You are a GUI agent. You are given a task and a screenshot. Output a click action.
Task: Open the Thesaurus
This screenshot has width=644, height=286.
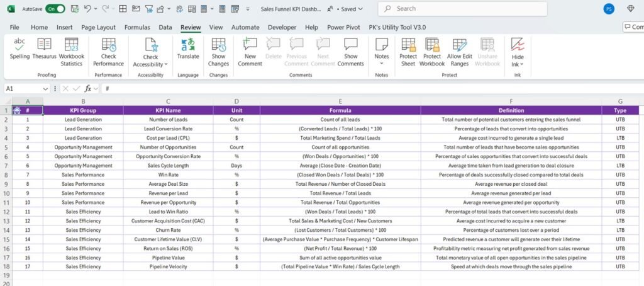pos(44,49)
